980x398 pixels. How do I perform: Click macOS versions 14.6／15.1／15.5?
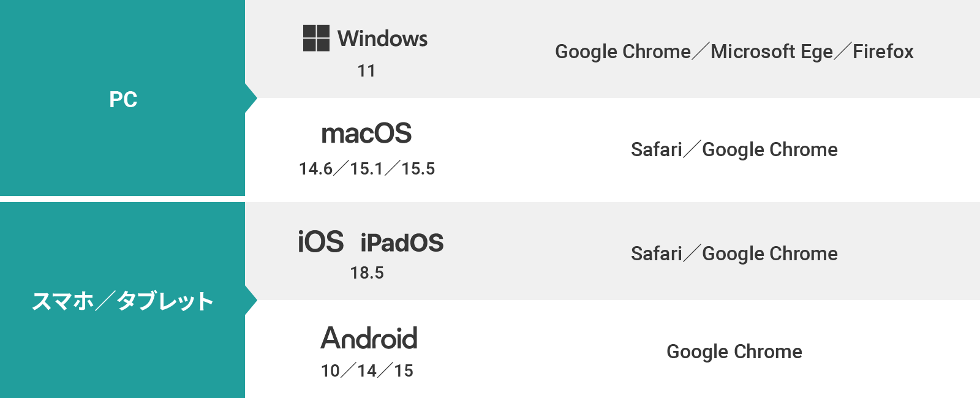[x=367, y=169]
